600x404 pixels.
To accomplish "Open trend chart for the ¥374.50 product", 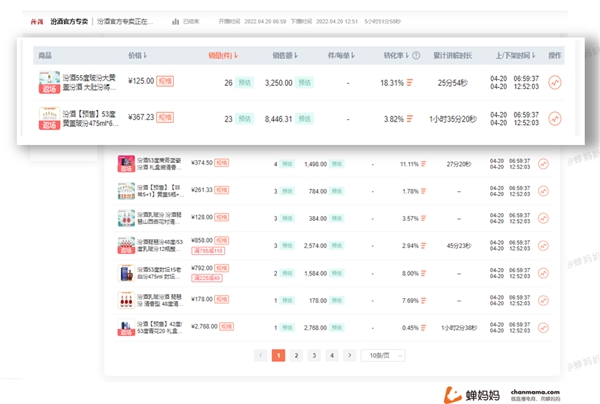I will tap(543, 164).
